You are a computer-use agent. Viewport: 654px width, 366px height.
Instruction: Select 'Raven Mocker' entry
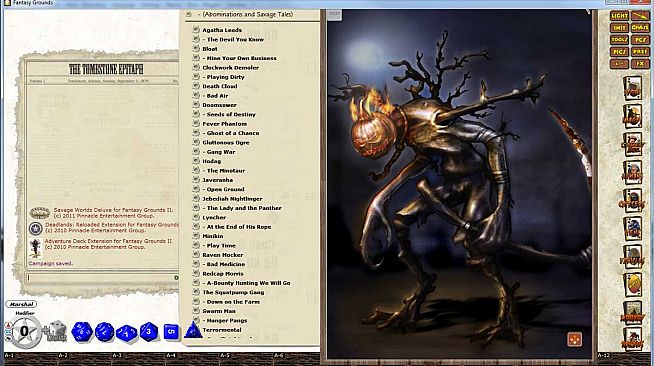223,255
